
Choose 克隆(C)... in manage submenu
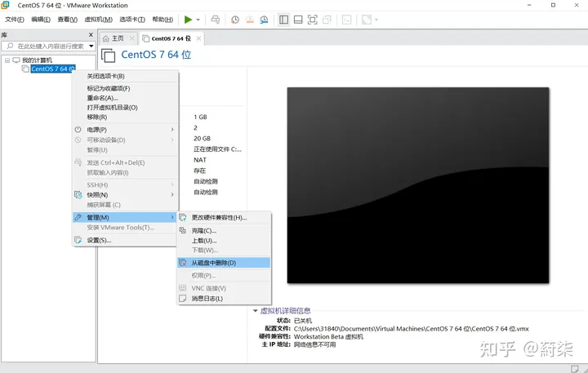coord(224,230)
